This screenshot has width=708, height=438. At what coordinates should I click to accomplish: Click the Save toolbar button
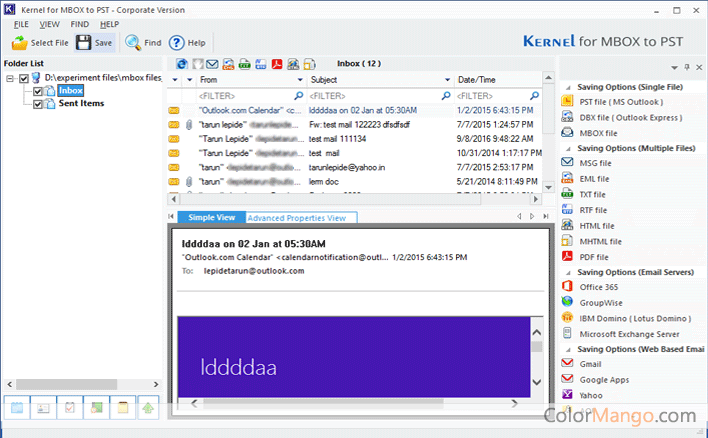coord(95,43)
